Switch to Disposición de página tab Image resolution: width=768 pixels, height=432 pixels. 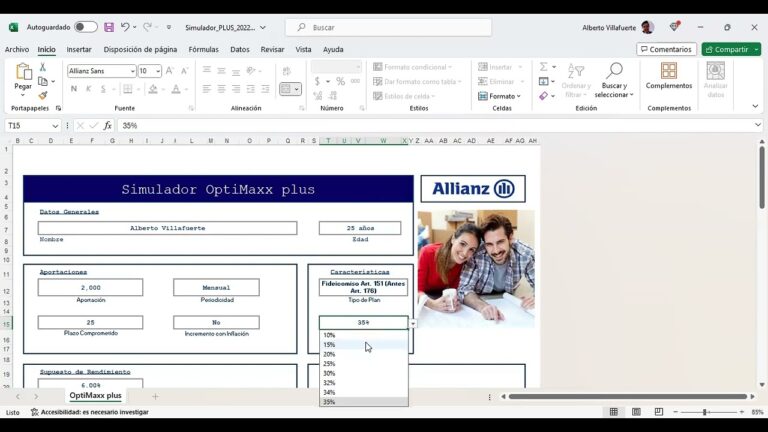pyautogui.click(x=140, y=49)
